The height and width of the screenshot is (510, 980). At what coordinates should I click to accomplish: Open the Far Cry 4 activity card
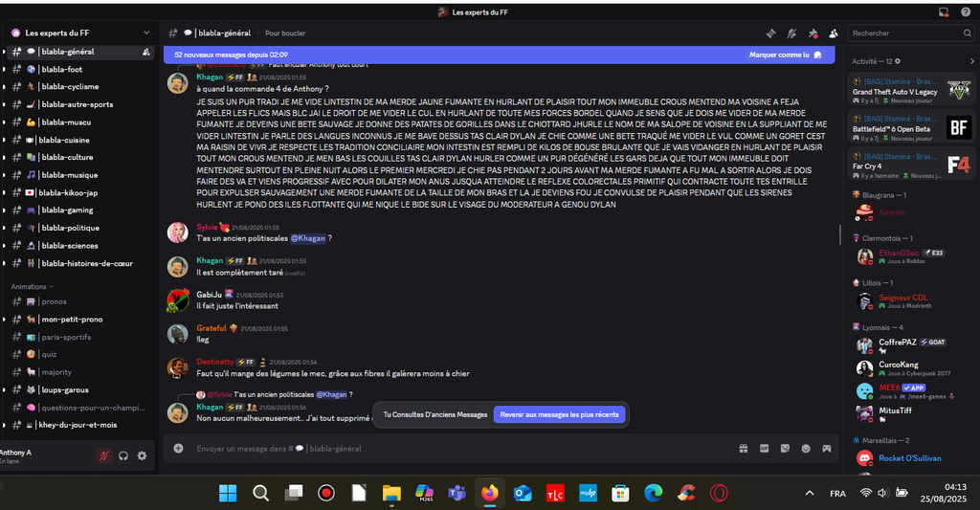tap(911, 165)
